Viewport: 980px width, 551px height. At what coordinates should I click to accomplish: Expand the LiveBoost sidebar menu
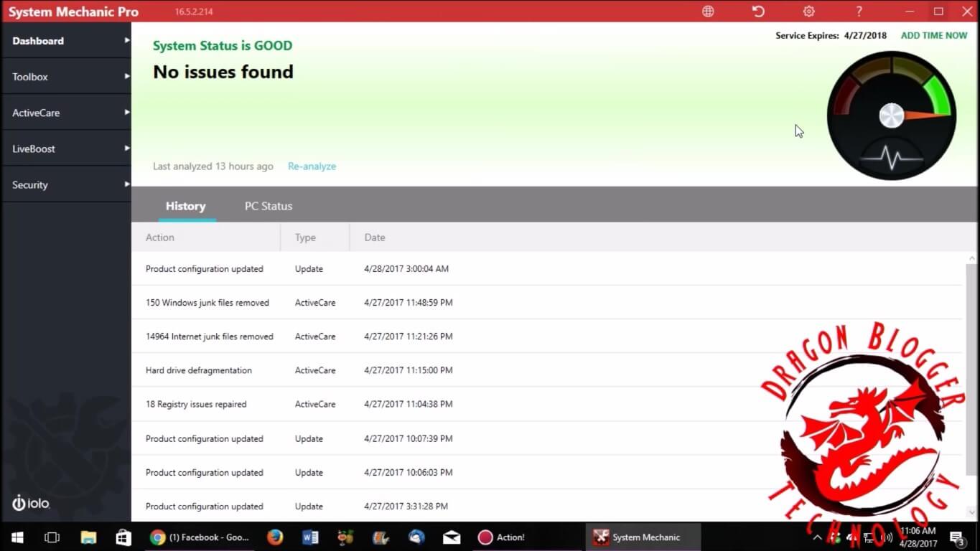pyautogui.click(x=66, y=149)
